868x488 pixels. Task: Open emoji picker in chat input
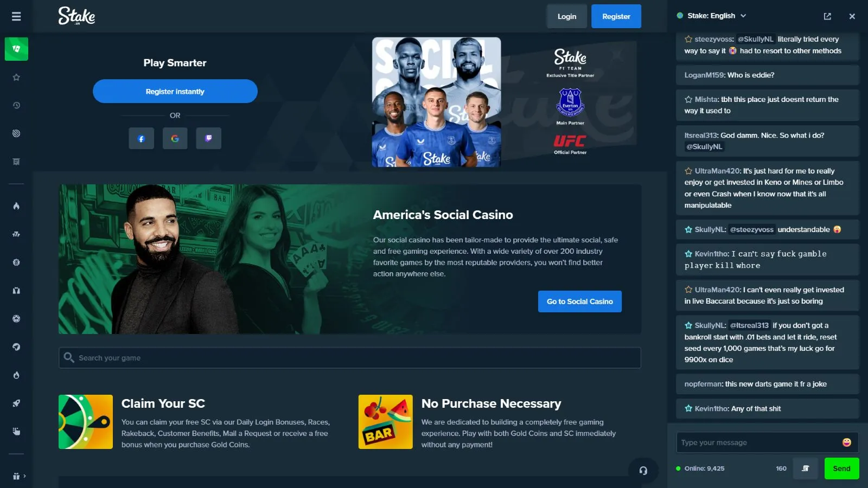846,442
